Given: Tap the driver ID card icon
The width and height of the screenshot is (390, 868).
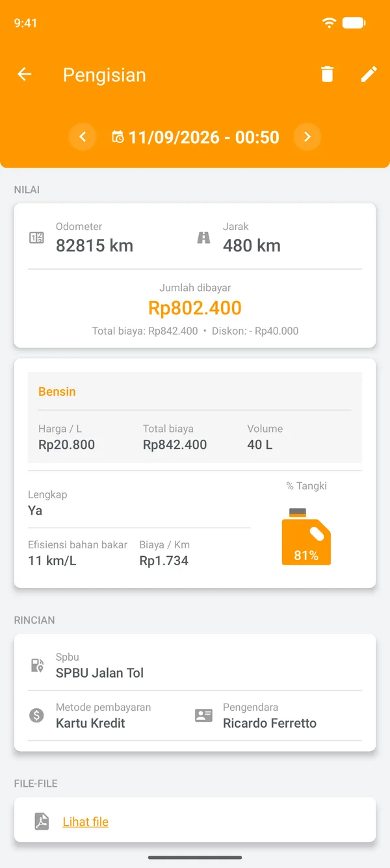Looking at the screenshot, I should (x=204, y=715).
